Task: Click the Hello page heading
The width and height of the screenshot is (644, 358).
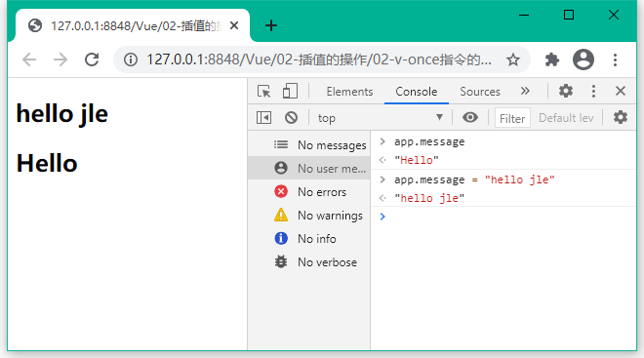Action: click(x=47, y=163)
